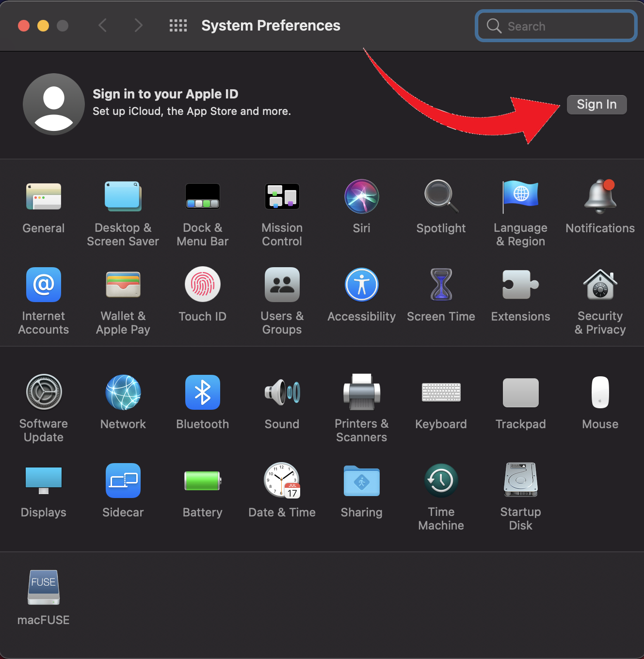This screenshot has width=644, height=659.
Task: Open the Siri preferences pane
Action: tap(362, 197)
